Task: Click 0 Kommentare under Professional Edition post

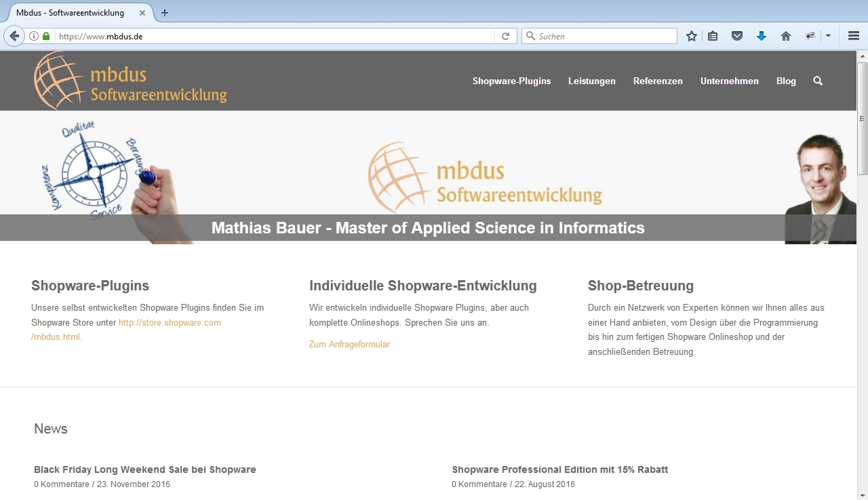Action: [479, 484]
